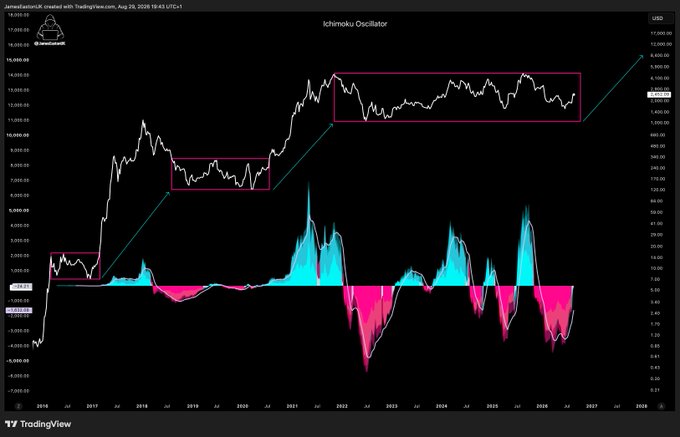Click the 2026 time axis label

tap(542, 406)
